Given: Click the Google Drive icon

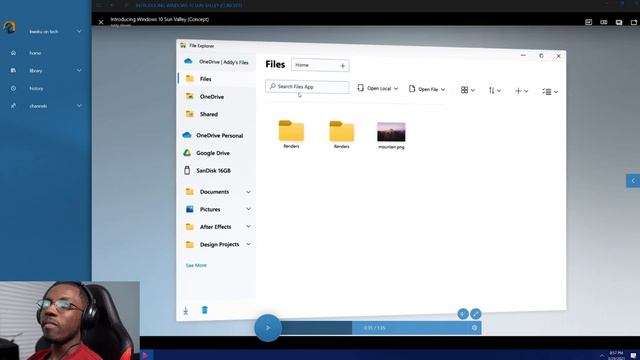Looking at the screenshot, I should point(187,153).
